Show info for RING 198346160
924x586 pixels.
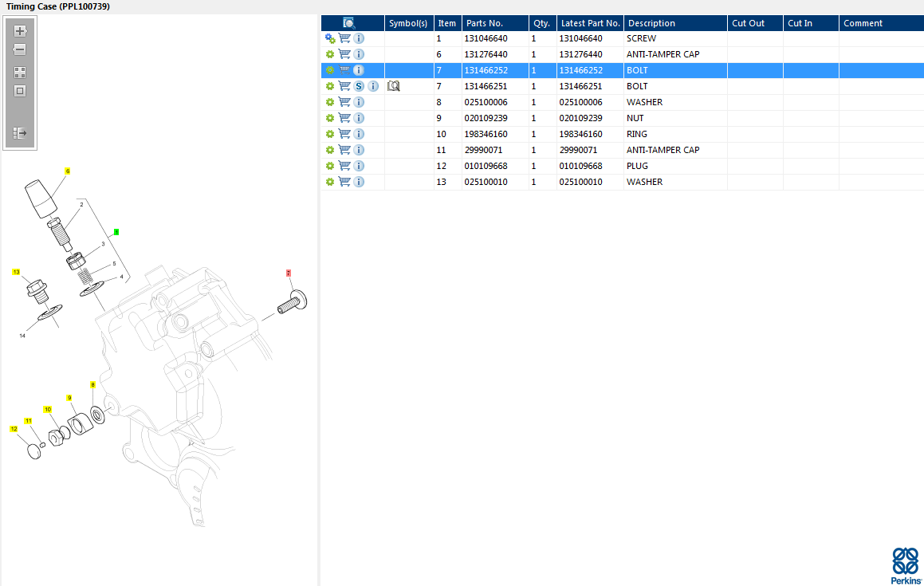pyautogui.click(x=359, y=134)
